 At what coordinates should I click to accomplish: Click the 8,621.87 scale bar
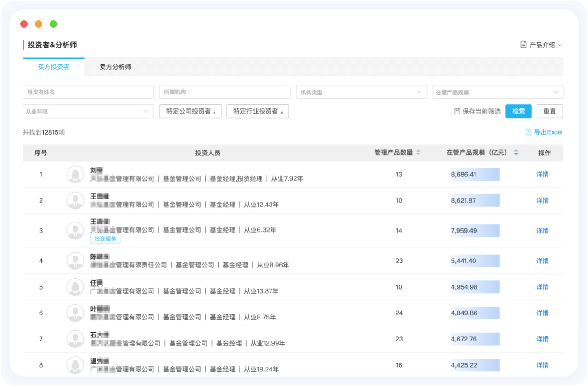pos(475,200)
